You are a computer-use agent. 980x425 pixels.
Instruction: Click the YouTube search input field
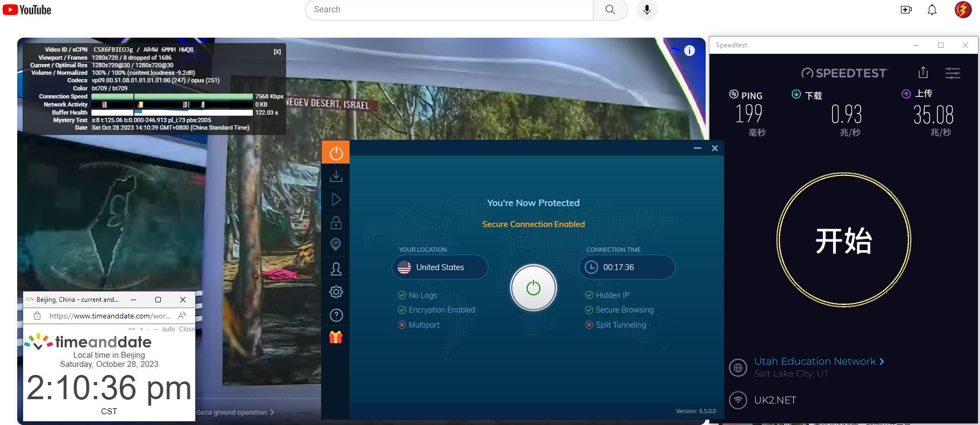click(449, 10)
